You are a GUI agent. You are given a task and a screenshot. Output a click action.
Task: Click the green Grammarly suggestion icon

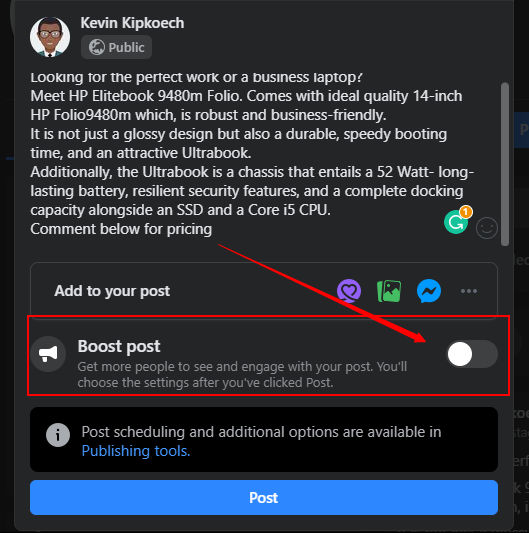coord(456,222)
